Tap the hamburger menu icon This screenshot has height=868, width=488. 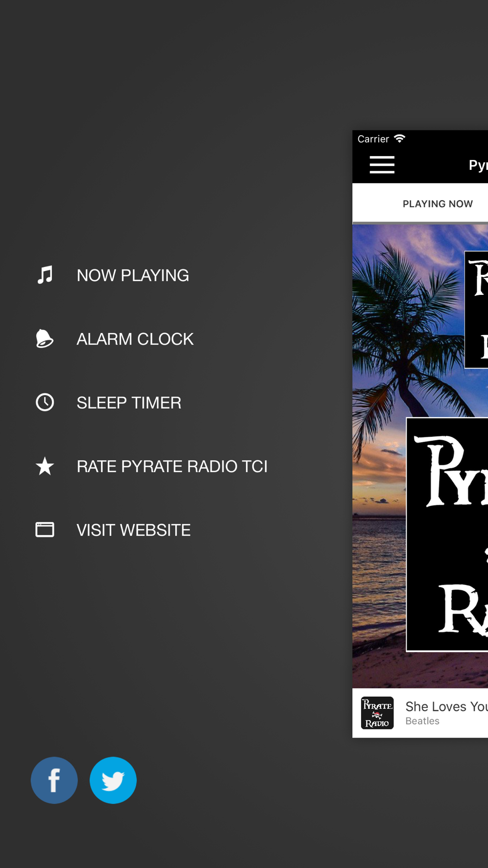point(382,165)
